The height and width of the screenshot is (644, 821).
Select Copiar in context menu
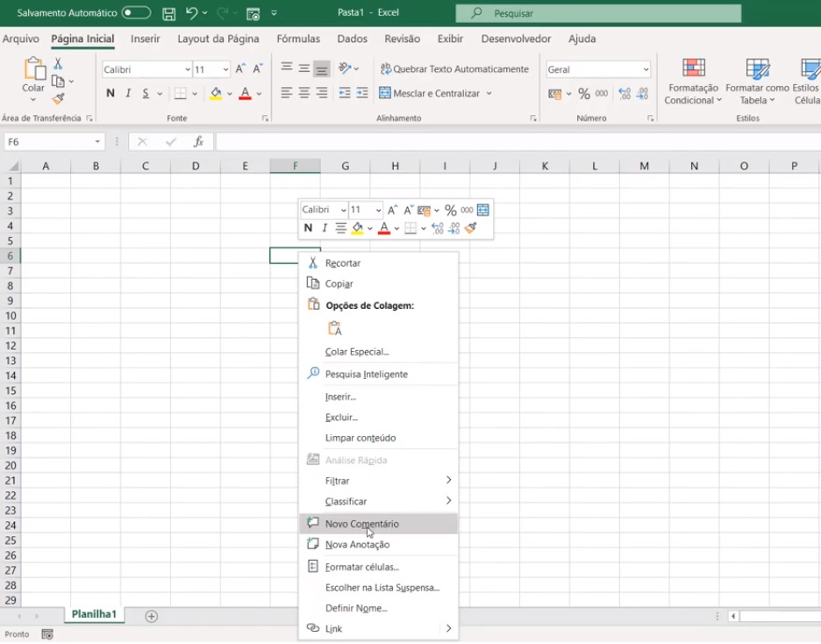378,283
